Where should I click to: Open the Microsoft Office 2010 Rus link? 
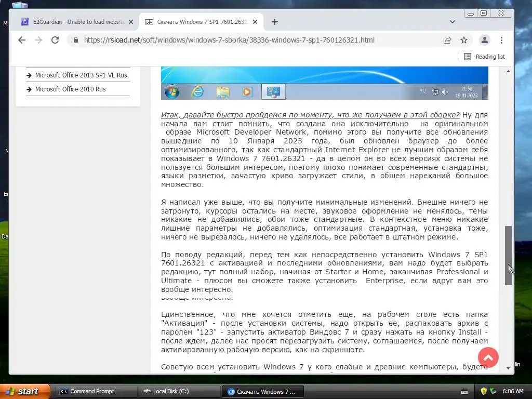tap(70, 89)
